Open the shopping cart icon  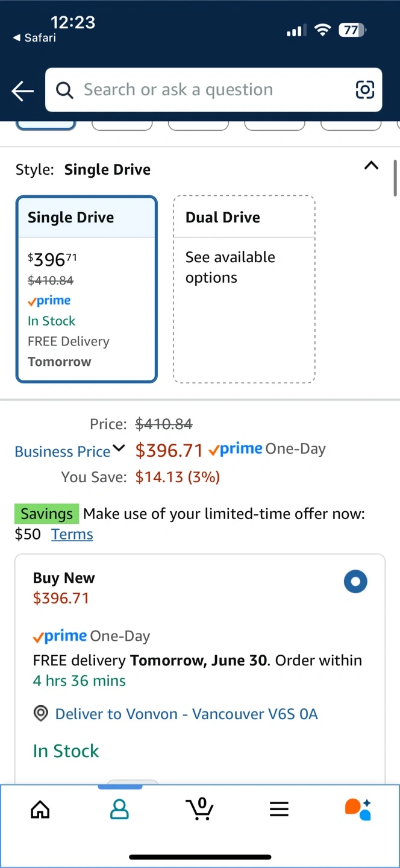point(199,808)
